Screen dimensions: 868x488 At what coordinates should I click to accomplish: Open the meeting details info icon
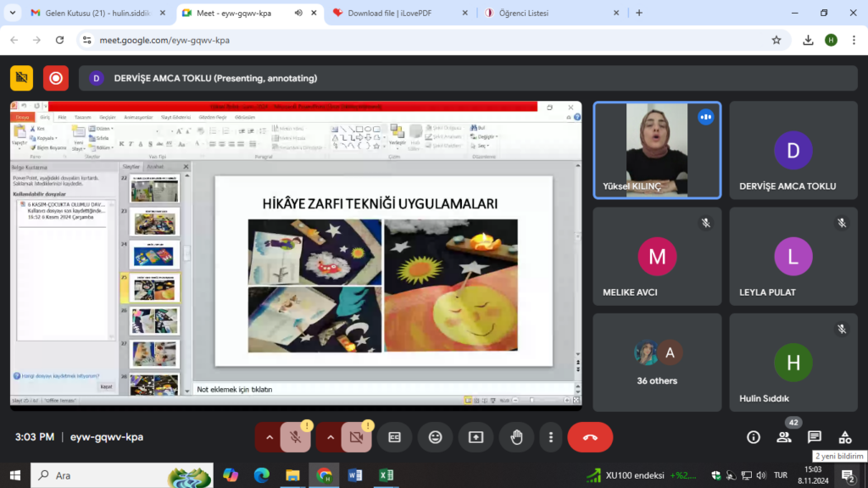point(753,437)
